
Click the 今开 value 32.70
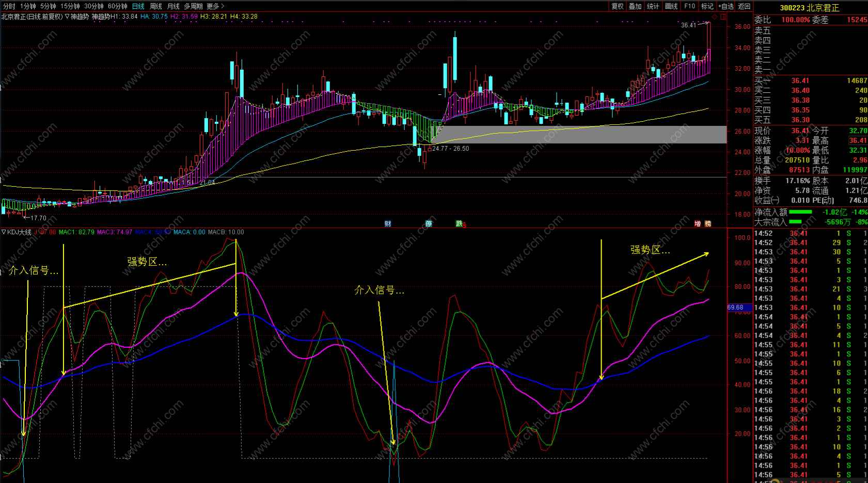[x=858, y=131]
